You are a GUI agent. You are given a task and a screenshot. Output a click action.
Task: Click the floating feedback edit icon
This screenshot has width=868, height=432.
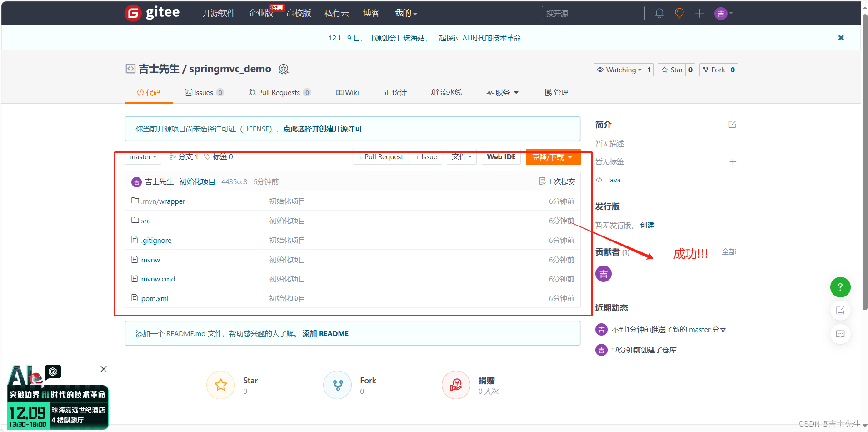pos(840,311)
